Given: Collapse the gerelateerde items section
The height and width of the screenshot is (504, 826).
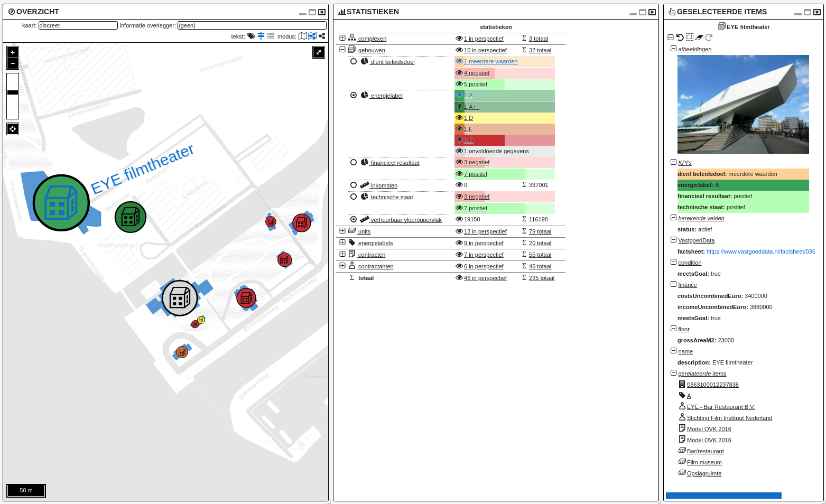Looking at the screenshot, I should click(673, 373).
